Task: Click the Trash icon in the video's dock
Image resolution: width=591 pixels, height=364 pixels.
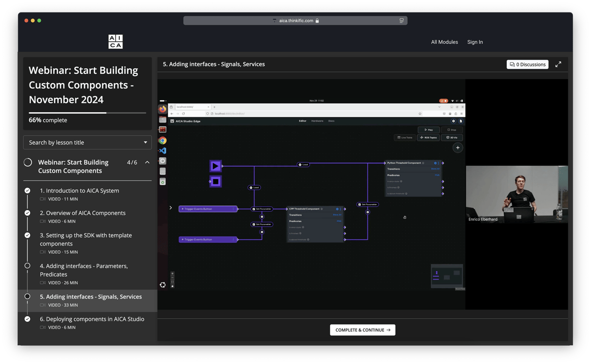Action: pyautogui.click(x=163, y=182)
